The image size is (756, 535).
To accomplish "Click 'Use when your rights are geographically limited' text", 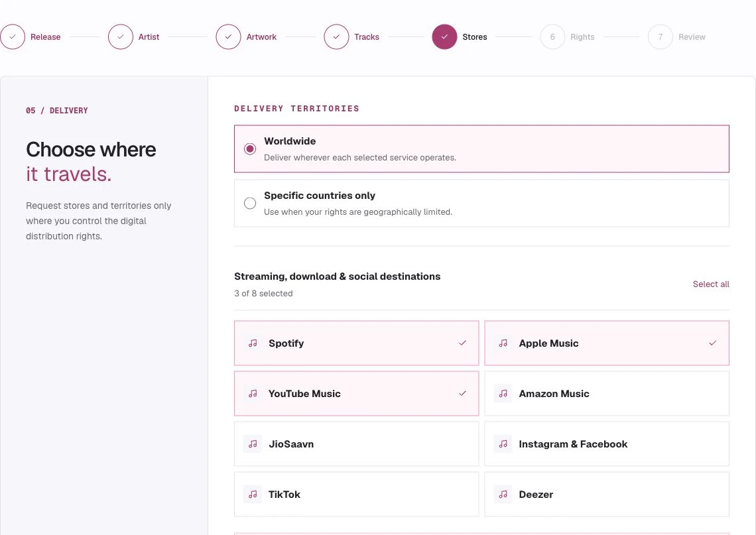I will tap(357, 212).
